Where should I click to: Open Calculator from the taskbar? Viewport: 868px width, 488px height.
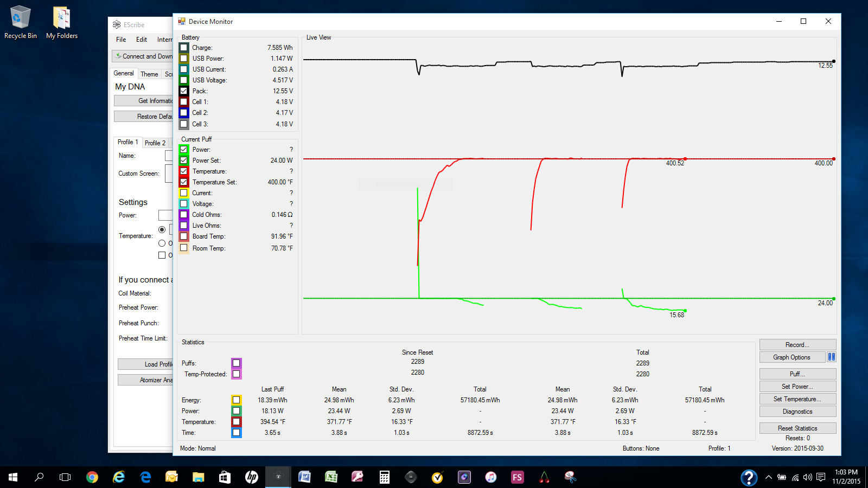(384, 477)
